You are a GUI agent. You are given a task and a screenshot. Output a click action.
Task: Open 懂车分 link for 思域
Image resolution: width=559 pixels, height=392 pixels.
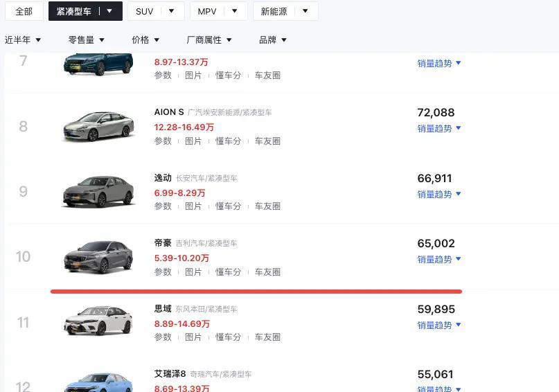(228, 337)
